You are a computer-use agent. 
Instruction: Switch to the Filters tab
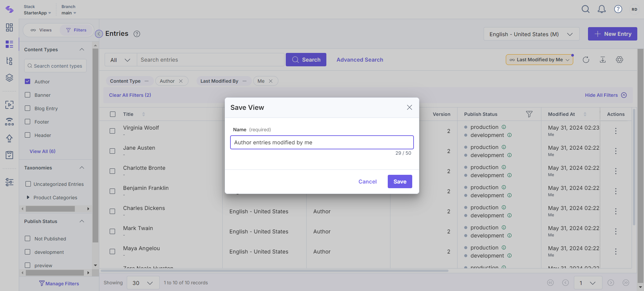point(76,30)
